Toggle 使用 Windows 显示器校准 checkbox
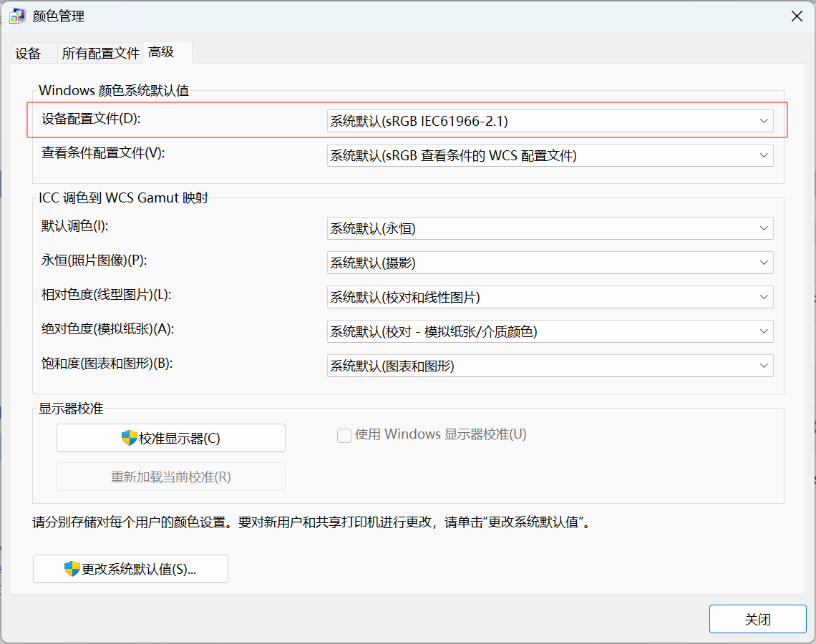 coord(344,435)
